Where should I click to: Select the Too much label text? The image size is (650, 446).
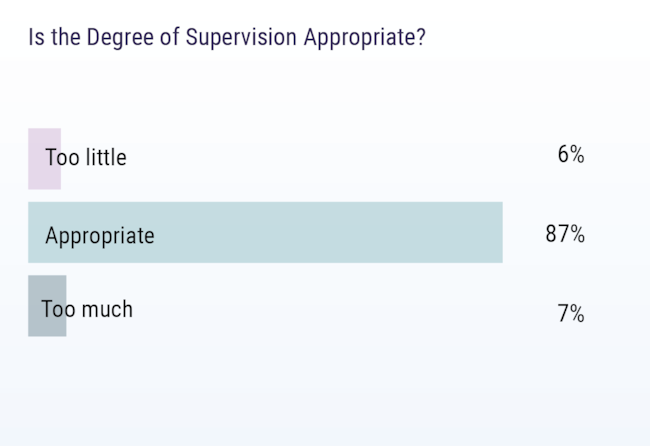[87, 309]
